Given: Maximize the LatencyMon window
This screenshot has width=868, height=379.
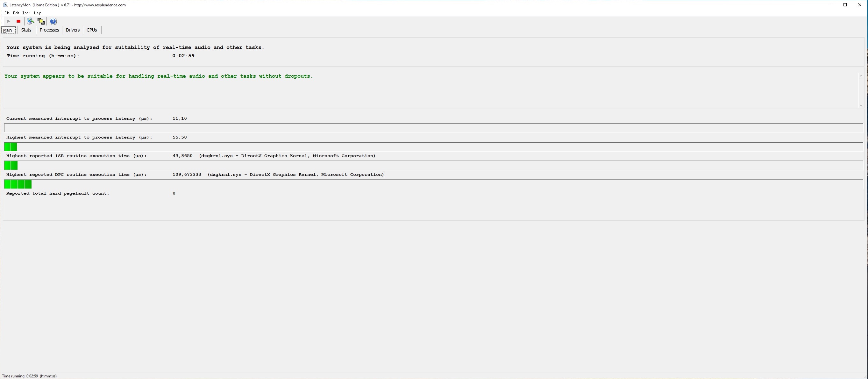Looking at the screenshot, I should point(845,5).
